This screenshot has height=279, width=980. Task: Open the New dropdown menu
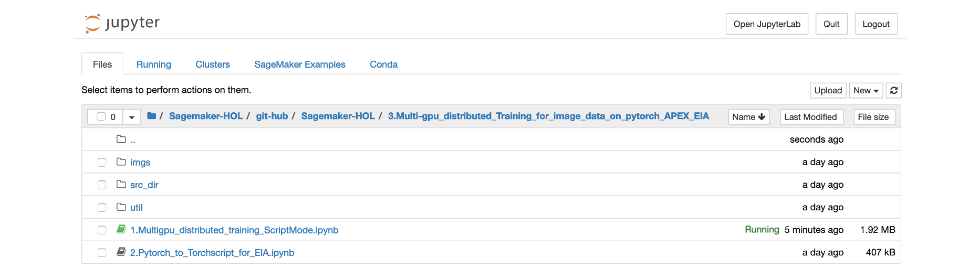866,90
